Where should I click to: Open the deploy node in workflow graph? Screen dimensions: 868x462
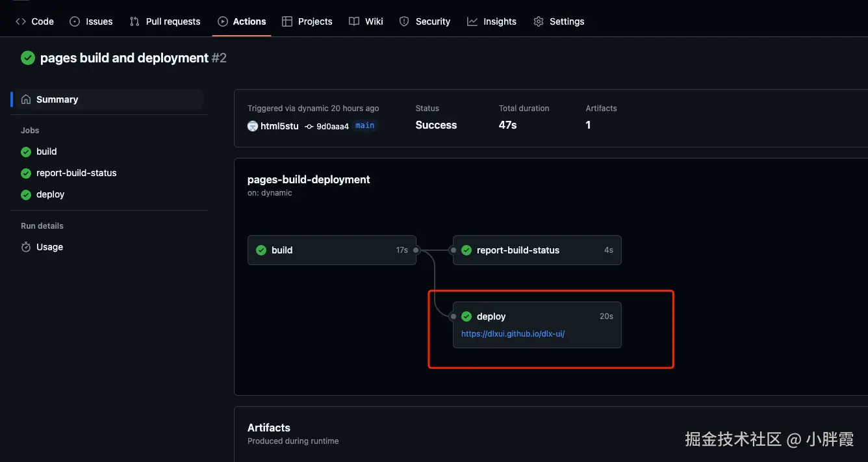[x=537, y=324]
